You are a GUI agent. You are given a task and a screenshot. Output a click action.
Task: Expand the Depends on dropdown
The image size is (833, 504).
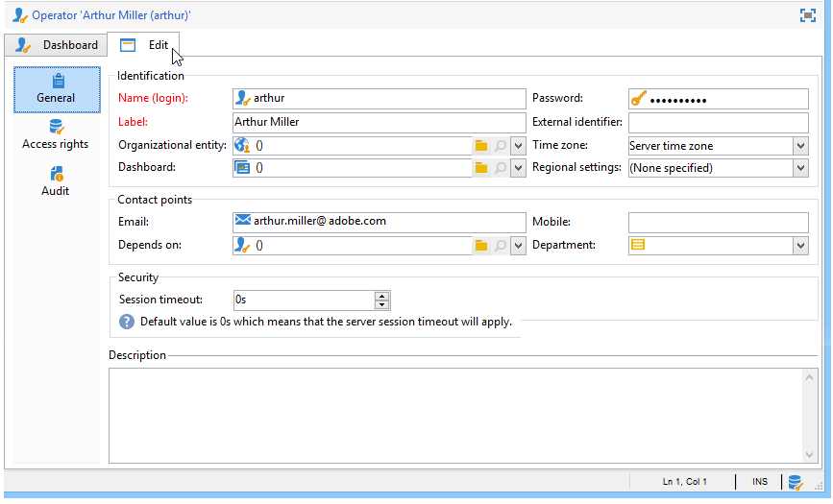coord(518,246)
